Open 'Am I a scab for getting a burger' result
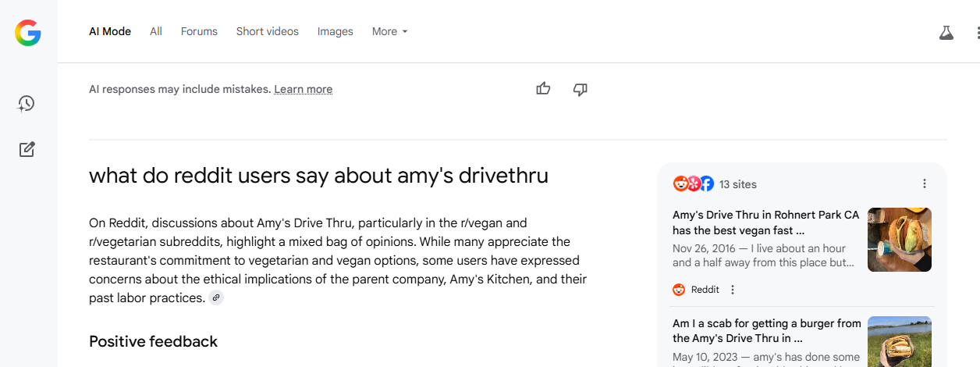The width and height of the screenshot is (980, 367). (x=767, y=331)
